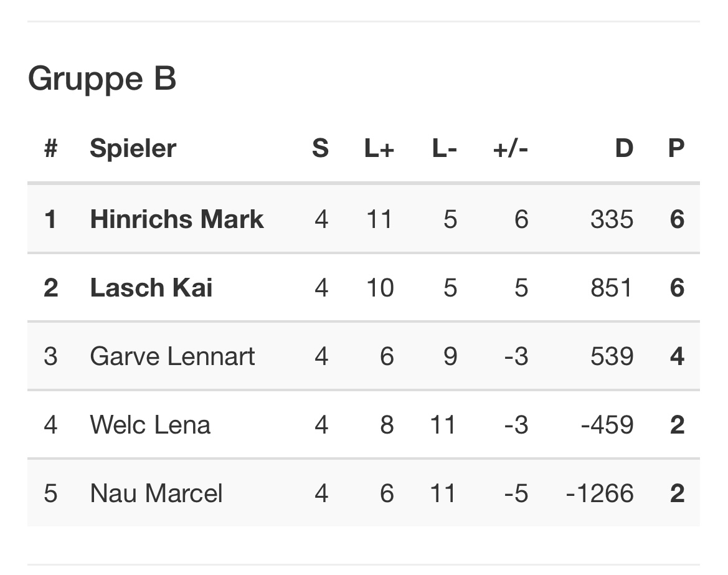Click the Gruppe B heading
Viewport: 728px width, 575px height.
[102, 79]
